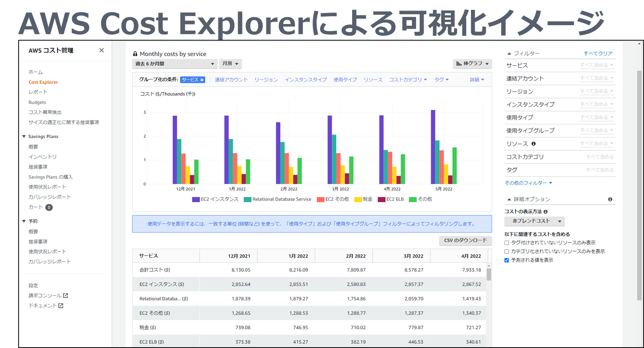644x348 pixels.
Task: Open ドキュメント external link icon
Action: coord(61,305)
